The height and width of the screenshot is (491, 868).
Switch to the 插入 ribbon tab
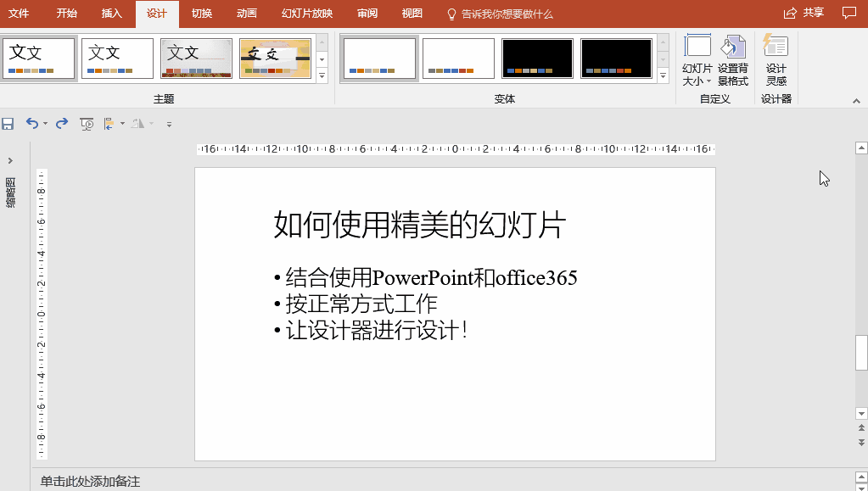point(112,13)
